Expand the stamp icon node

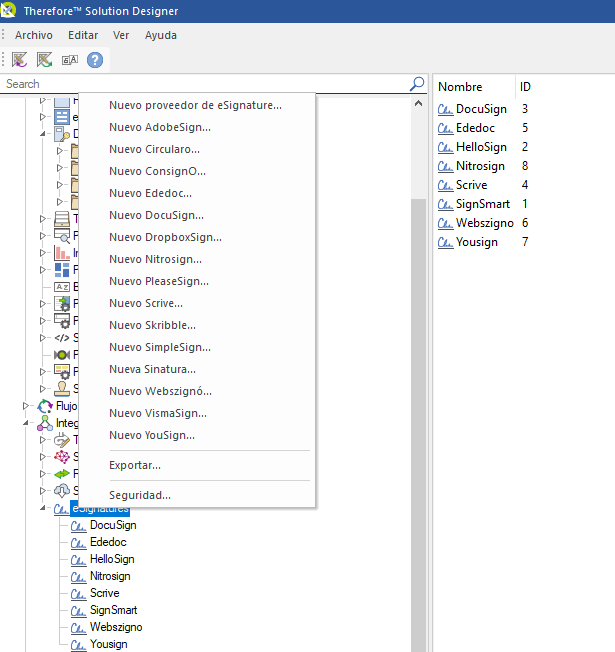[x=42, y=388]
